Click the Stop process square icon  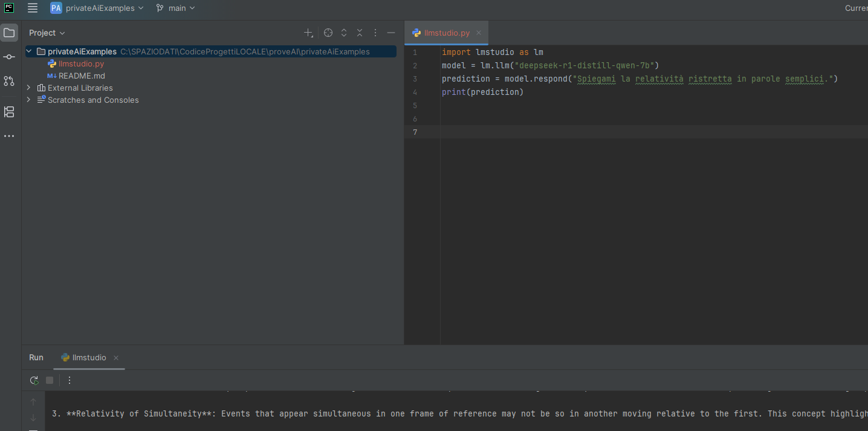(x=50, y=380)
